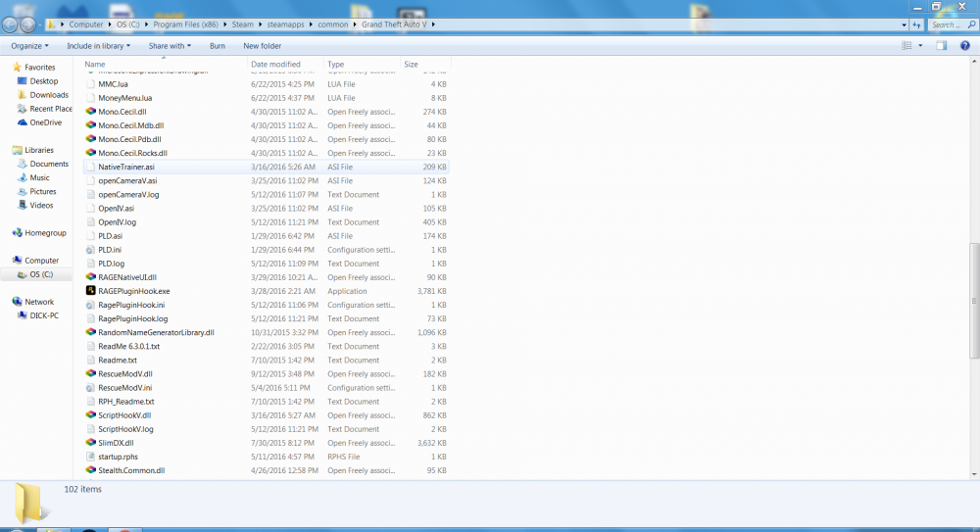Toggle the preview pane icon
This screenshot has height=532, width=980.
point(941,46)
